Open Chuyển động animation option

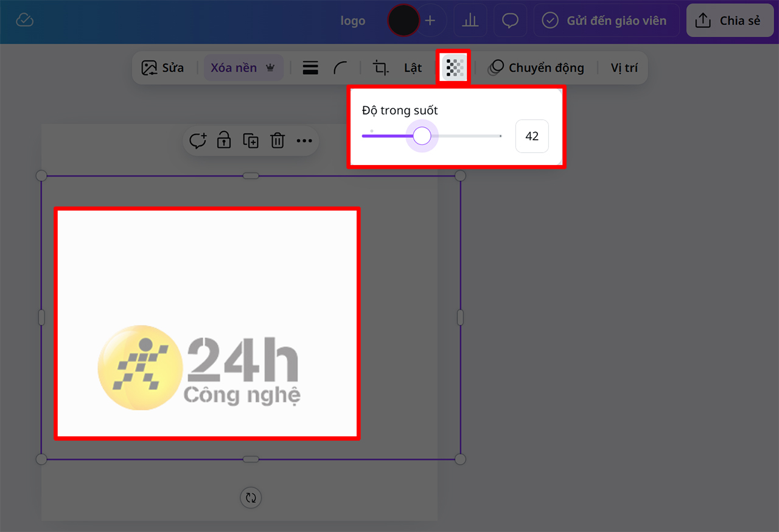coord(536,68)
